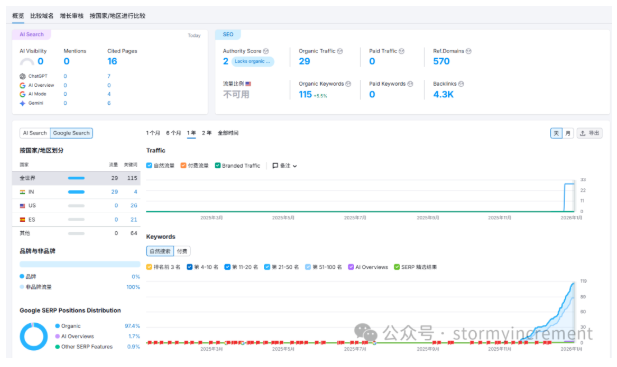Click the Google icon beside AI Mode
This screenshot has width=617, height=367.
coord(22,94)
